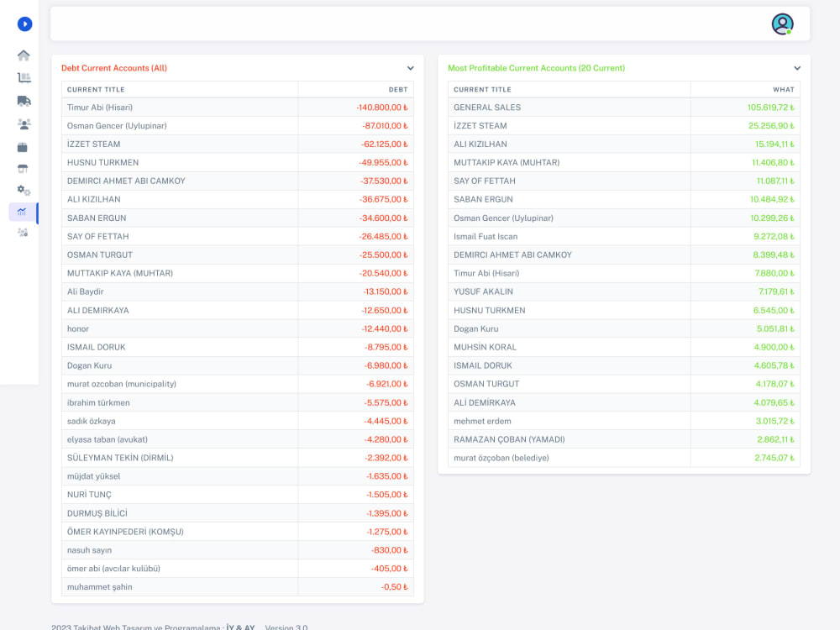Viewport: 840px width, 630px height.
Task: Select murat özçoban (belediye) row
Action: (x=624, y=458)
